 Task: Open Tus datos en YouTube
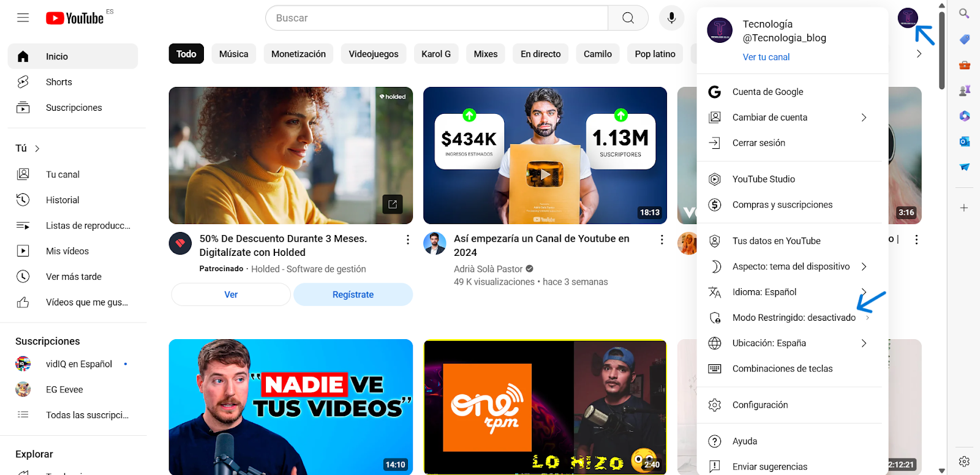[792, 241]
